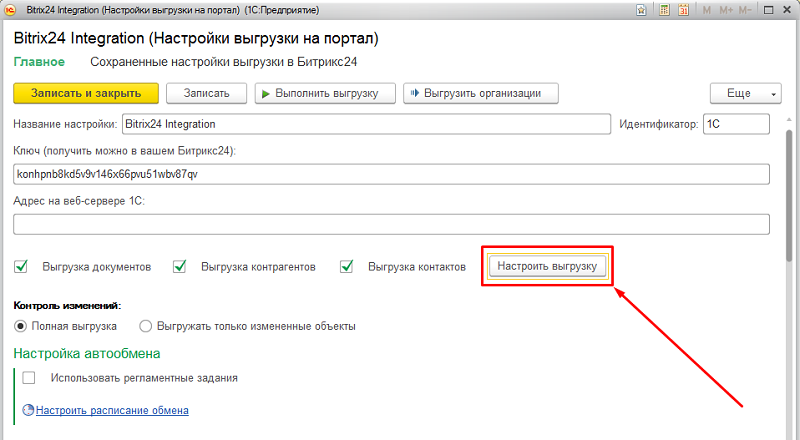This screenshot has width=800, height=440.
Task: Open the Еще dropdown menu
Action: pyautogui.click(x=745, y=93)
